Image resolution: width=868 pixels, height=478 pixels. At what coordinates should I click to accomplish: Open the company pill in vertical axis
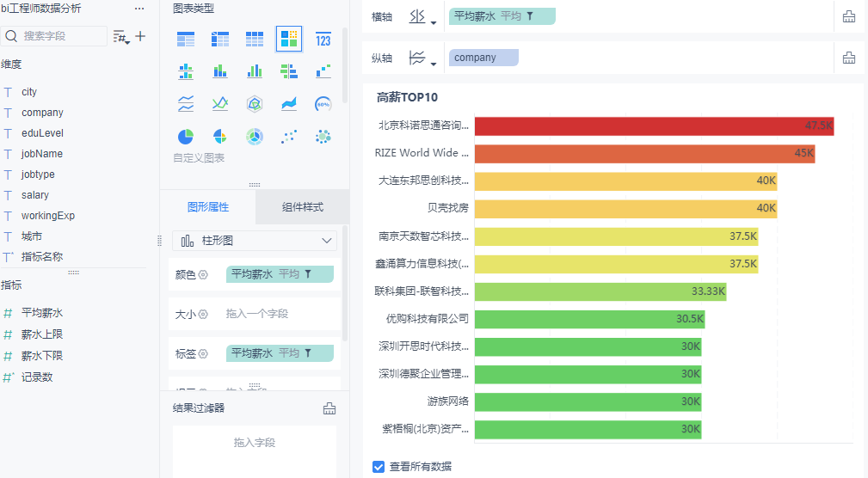click(x=483, y=58)
